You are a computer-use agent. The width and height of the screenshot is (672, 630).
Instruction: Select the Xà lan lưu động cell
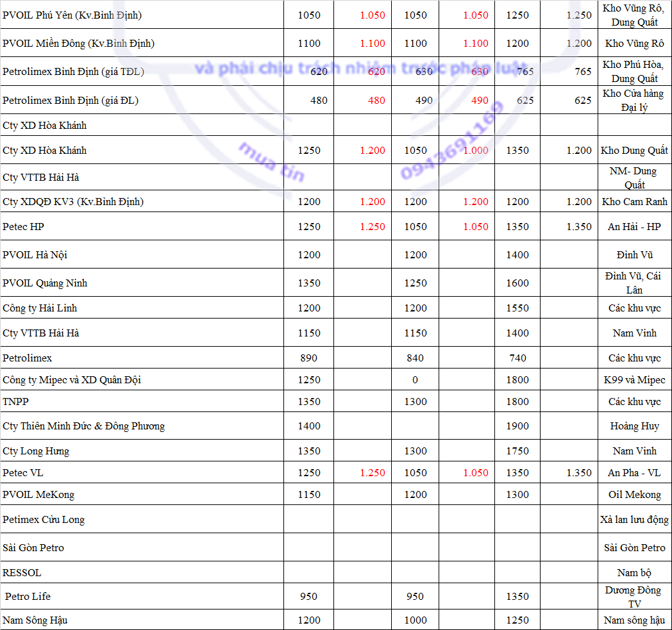pyautogui.click(x=634, y=519)
